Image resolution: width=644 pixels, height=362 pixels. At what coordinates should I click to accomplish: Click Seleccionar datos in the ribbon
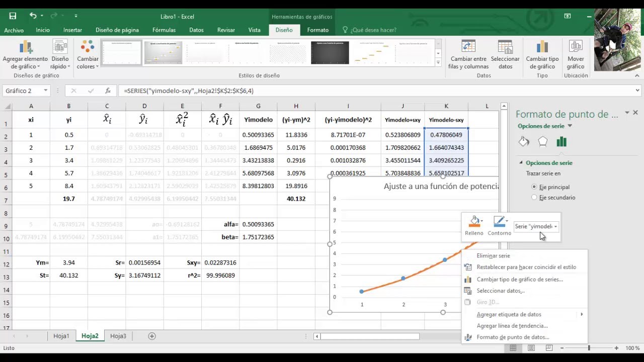pos(505,55)
